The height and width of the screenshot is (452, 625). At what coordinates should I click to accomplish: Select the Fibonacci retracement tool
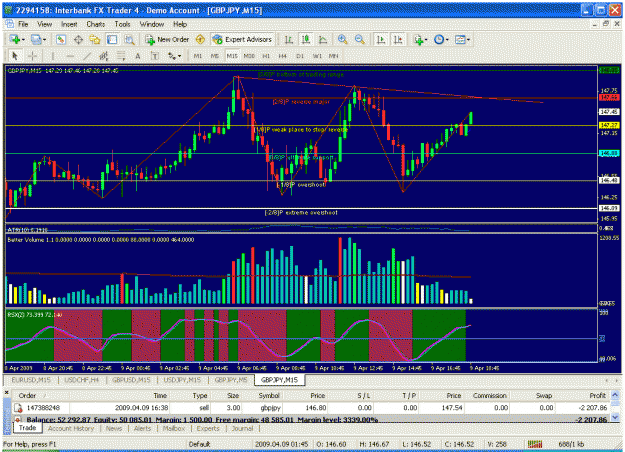[x=121, y=56]
